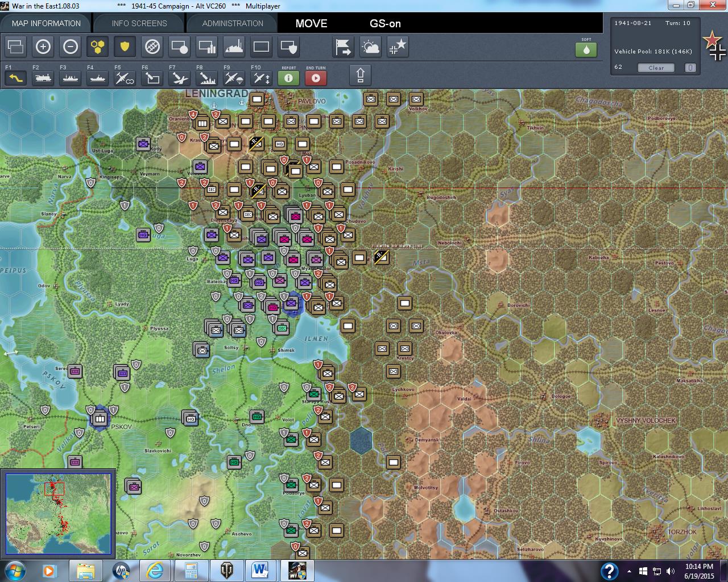The width and height of the screenshot is (728, 582).
Task: Open the ADMINISTRATION tab
Action: tap(233, 23)
